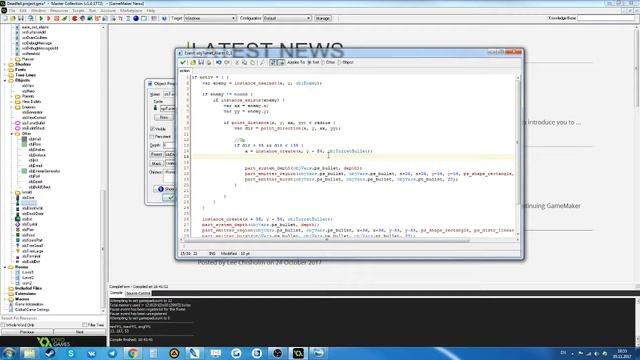Click the Copy icon in code editor toolbar

click(244, 62)
